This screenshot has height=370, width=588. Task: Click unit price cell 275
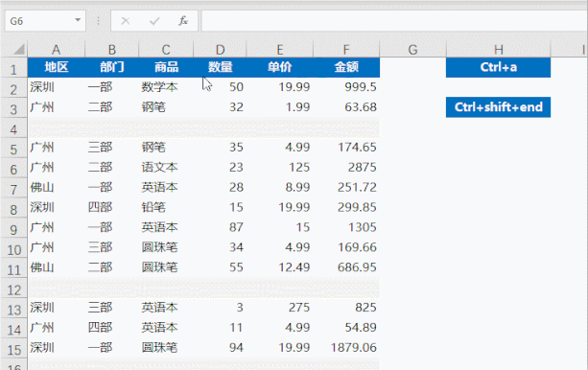[x=280, y=308]
